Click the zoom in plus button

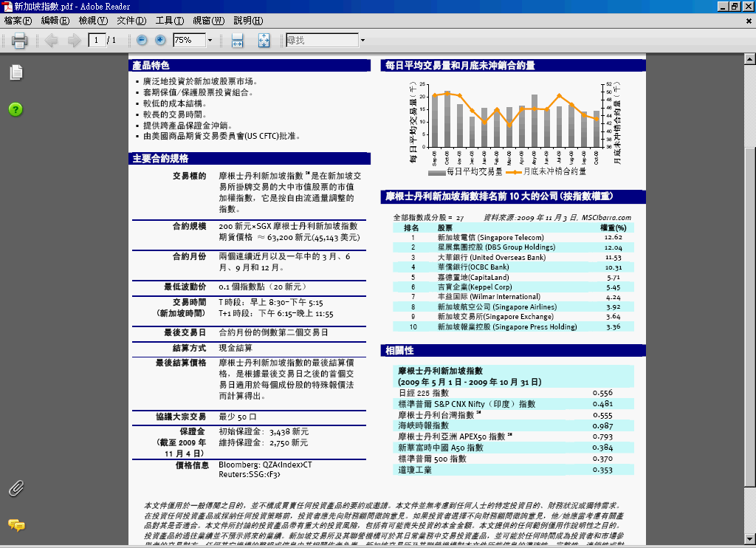click(x=160, y=40)
